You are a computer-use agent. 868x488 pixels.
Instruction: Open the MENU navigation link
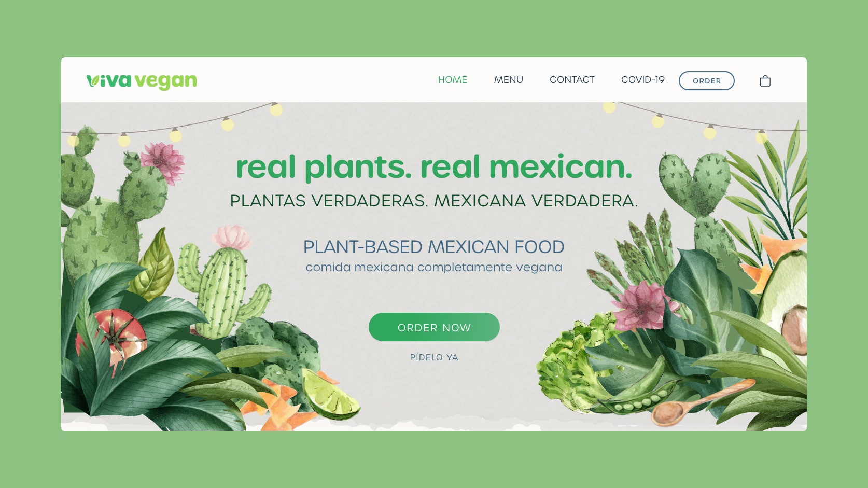pyautogui.click(x=508, y=80)
